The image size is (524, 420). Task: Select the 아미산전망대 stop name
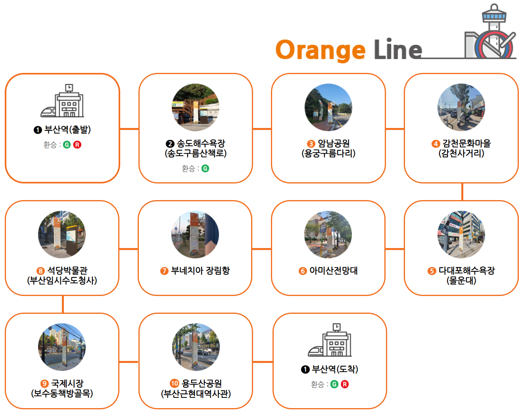pos(333,271)
